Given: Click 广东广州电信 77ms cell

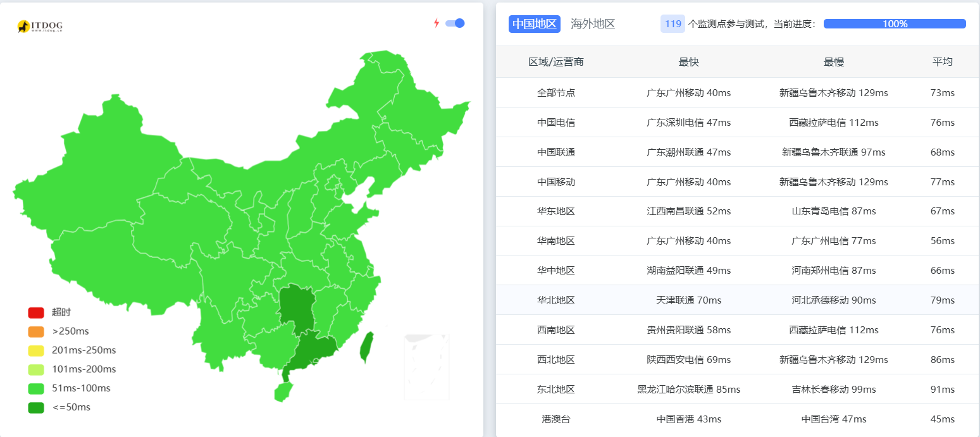Looking at the screenshot, I should click(x=834, y=241).
